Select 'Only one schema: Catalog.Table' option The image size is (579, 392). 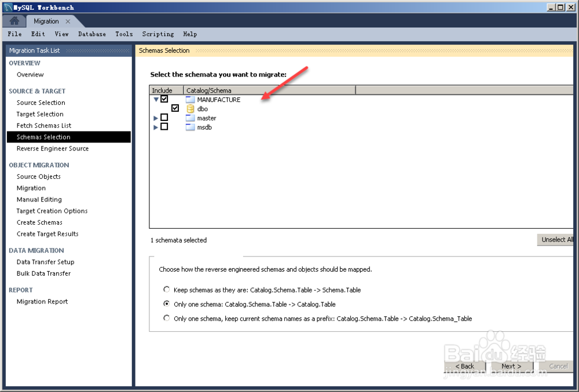point(167,304)
